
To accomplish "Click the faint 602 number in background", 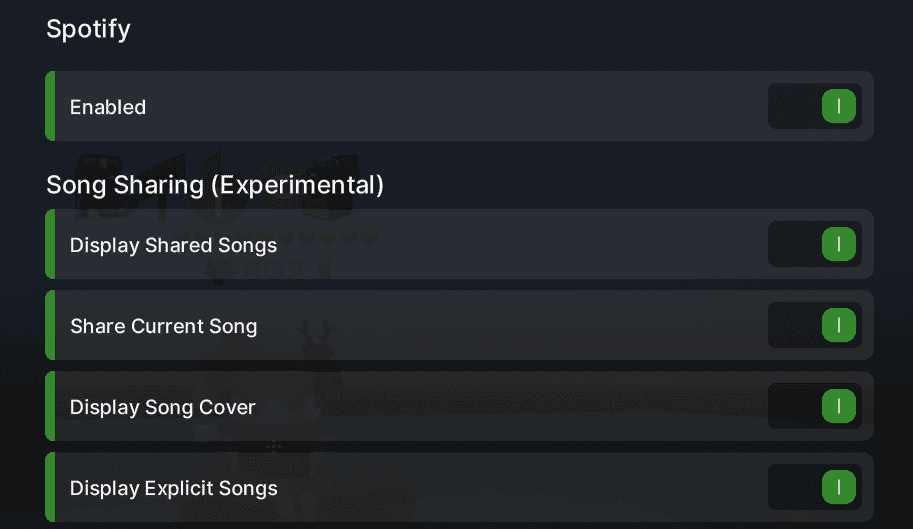I will (x=273, y=271).
